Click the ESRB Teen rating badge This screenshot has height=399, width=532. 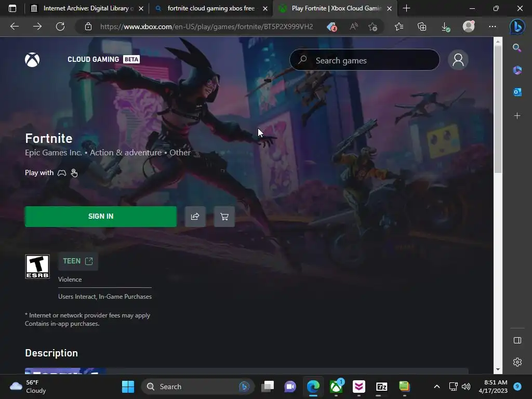pos(37,267)
